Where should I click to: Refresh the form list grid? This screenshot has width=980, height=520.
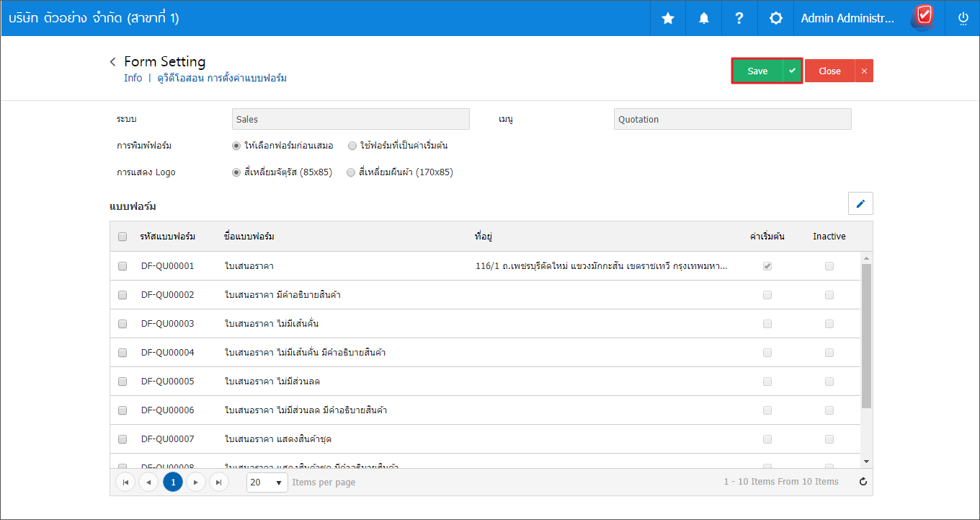[863, 482]
